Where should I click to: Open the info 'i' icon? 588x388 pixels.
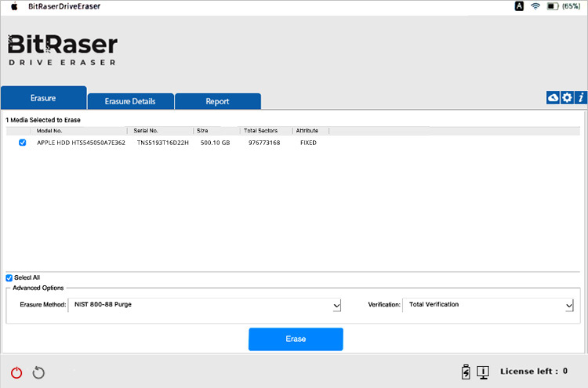coord(581,97)
